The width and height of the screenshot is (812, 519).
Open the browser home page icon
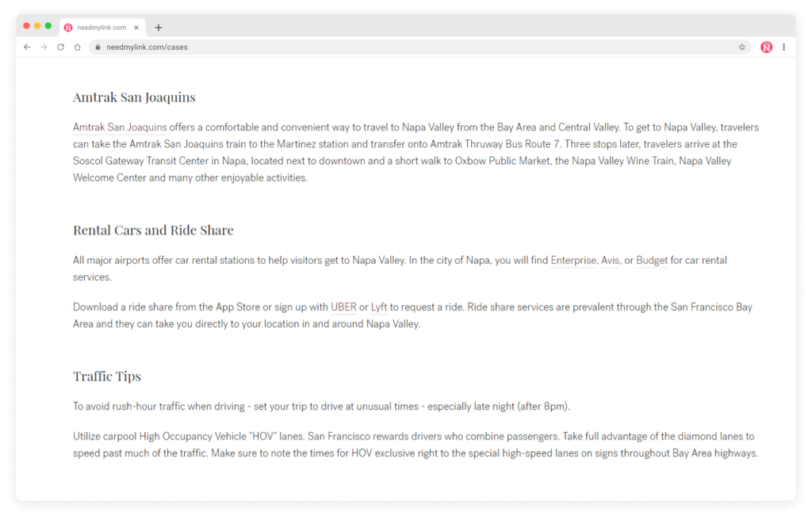coord(77,47)
